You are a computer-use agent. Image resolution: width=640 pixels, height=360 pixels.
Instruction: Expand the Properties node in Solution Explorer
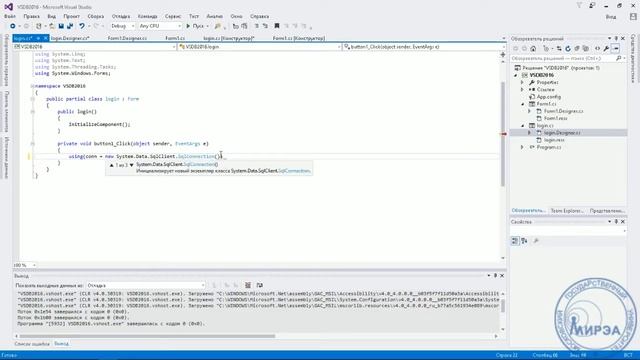522,82
